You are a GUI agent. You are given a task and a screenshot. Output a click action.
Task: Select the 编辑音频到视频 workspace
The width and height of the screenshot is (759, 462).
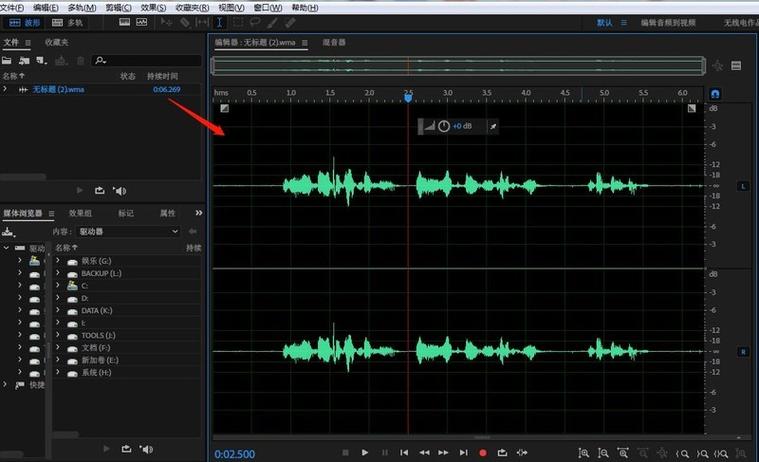coord(669,22)
